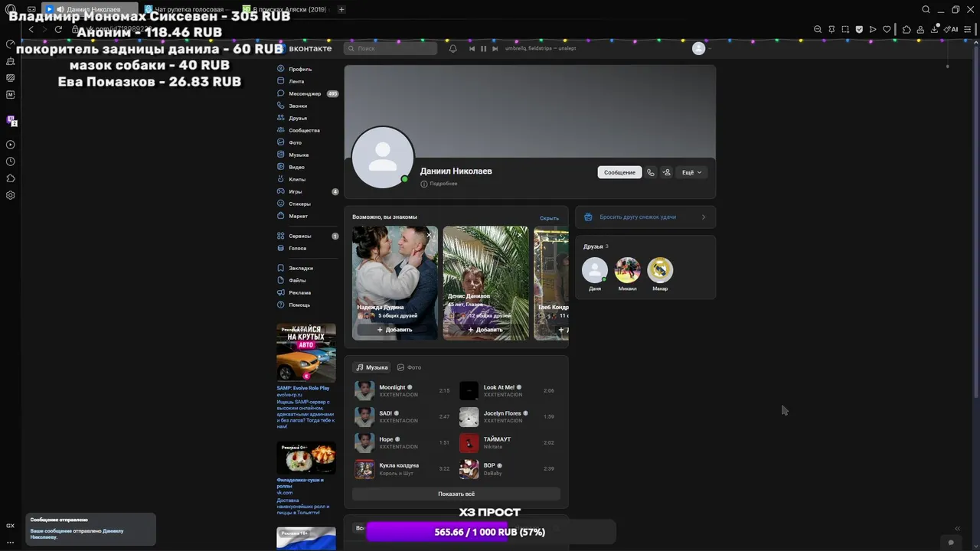The image size is (980, 551).
Task: Switch to the Фото tab
Action: (x=409, y=367)
